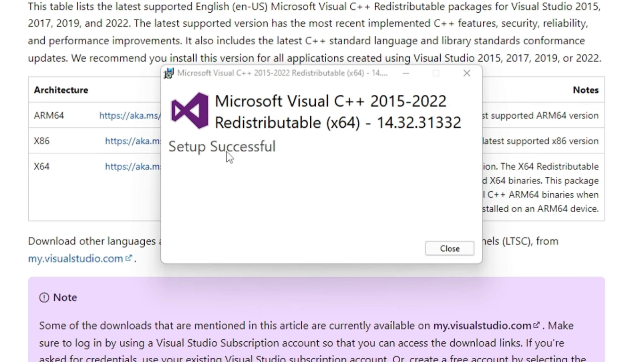644x362 pixels.
Task: Click the Close button in setup dialog
Action: [x=449, y=248]
